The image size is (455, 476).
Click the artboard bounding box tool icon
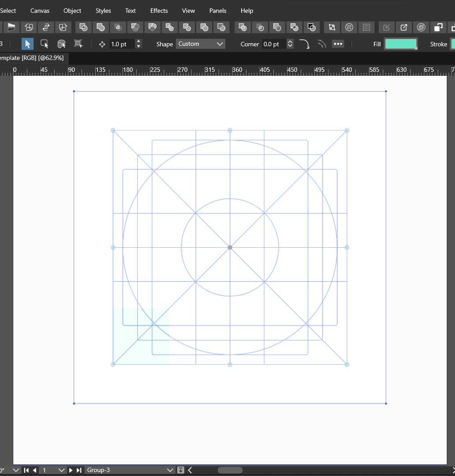(78, 44)
